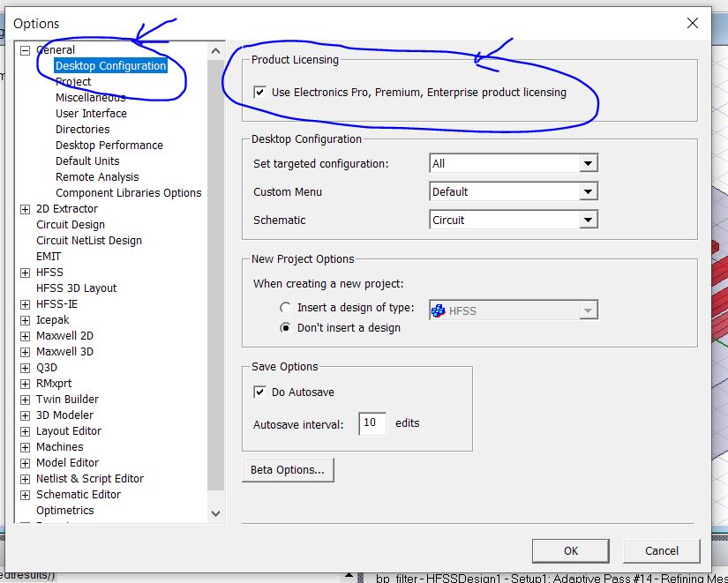The image size is (728, 583).
Task: Expand the Maxwell 3D node
Action: tap(25, 352)
